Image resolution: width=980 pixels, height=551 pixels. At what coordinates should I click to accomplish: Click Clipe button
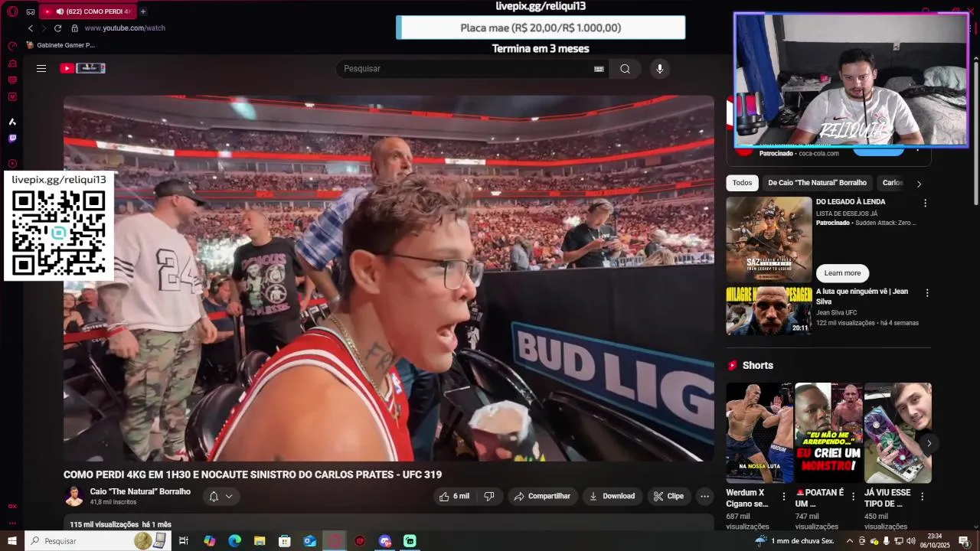pos(668,496)
